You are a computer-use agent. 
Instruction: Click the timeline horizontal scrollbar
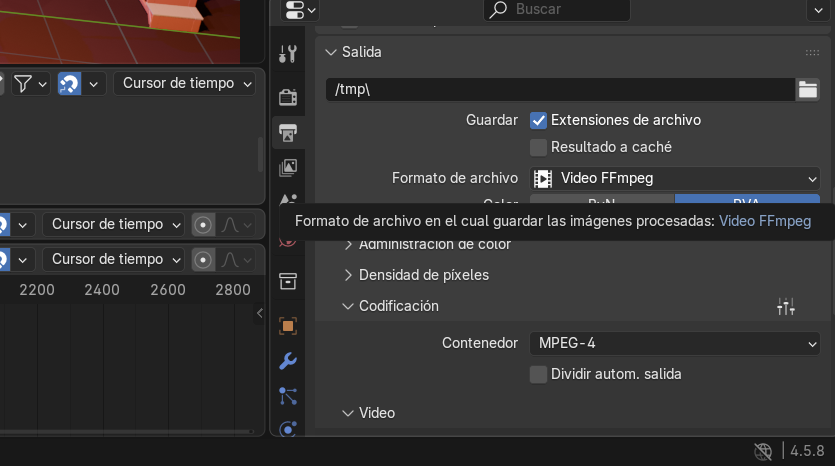tap(126, 431)
